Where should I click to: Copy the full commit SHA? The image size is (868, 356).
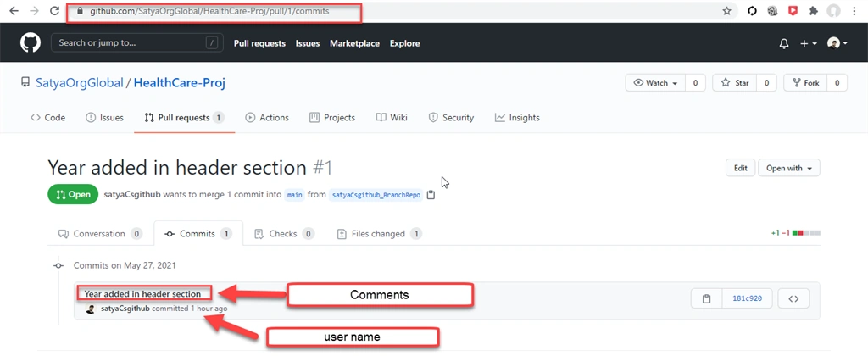click(706, 298)
